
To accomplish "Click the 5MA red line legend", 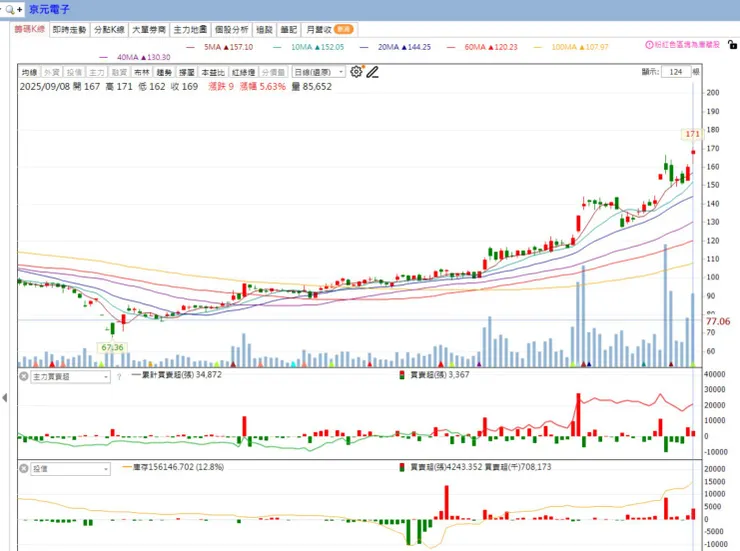I will (220, 47).
